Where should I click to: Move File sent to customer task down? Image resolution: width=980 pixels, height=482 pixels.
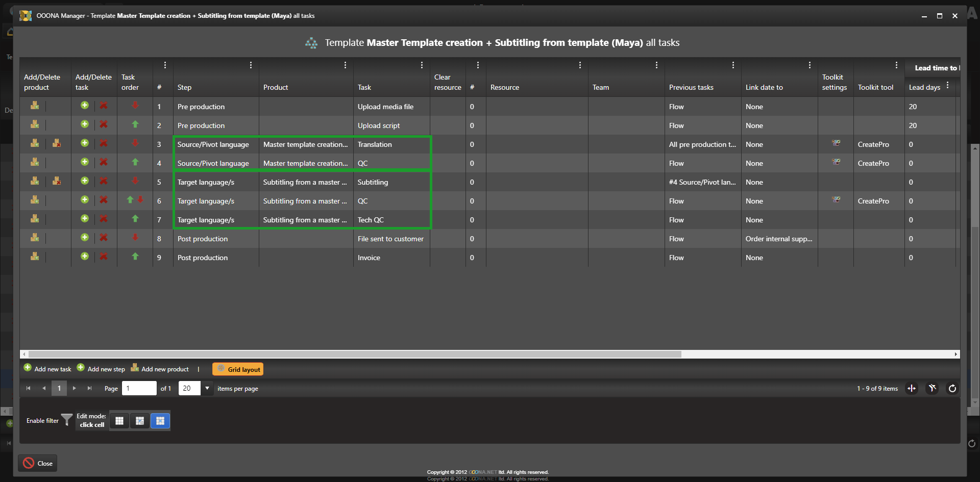135,238
